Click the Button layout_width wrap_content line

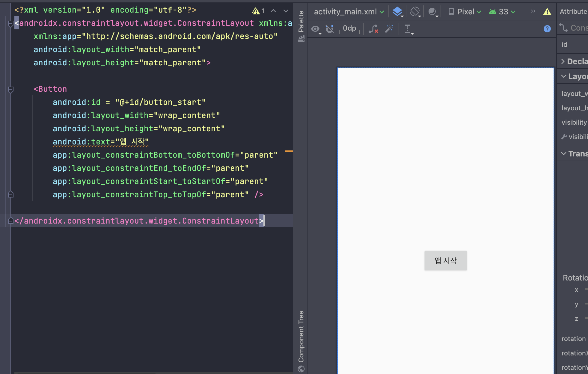[x=136, y=115]
